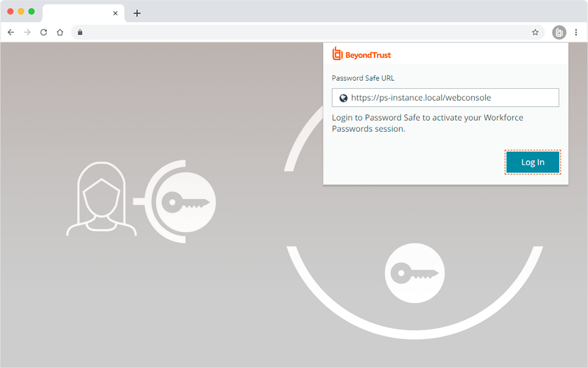This screenshot has height=368, width=588.
Task: Click the forward navigation arrow
Action: pos(27,32)
